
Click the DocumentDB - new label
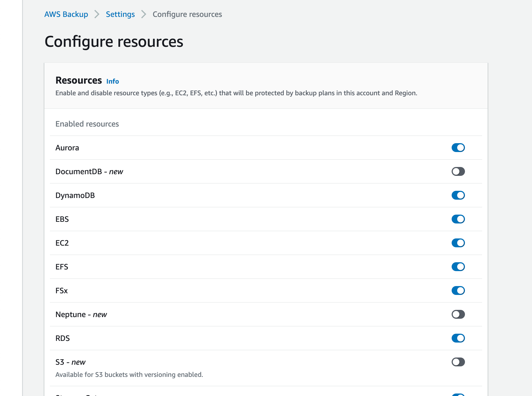(89, 171)
